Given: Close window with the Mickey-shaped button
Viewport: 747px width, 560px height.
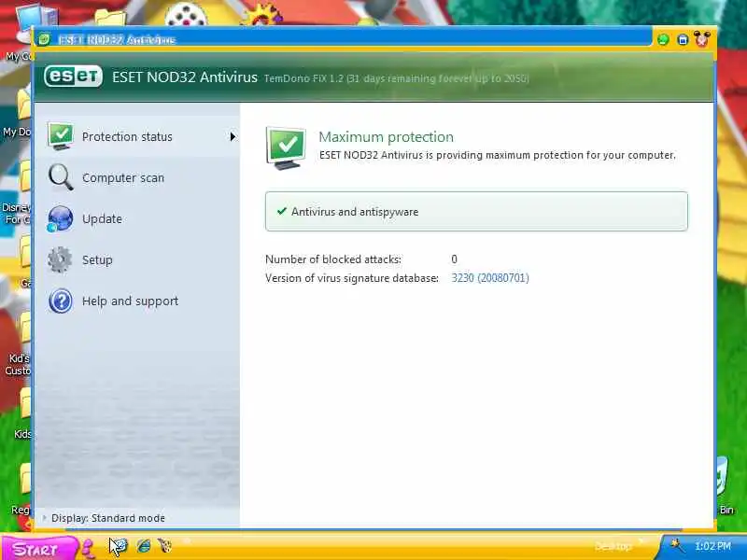Looking at the screenshot, I should [702, 38].
